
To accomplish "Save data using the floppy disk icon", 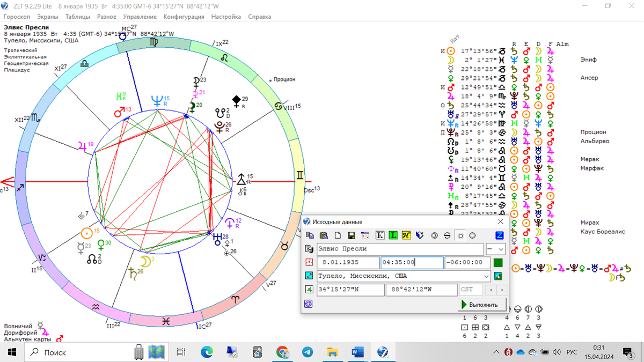I will click(x=352, y=235).
